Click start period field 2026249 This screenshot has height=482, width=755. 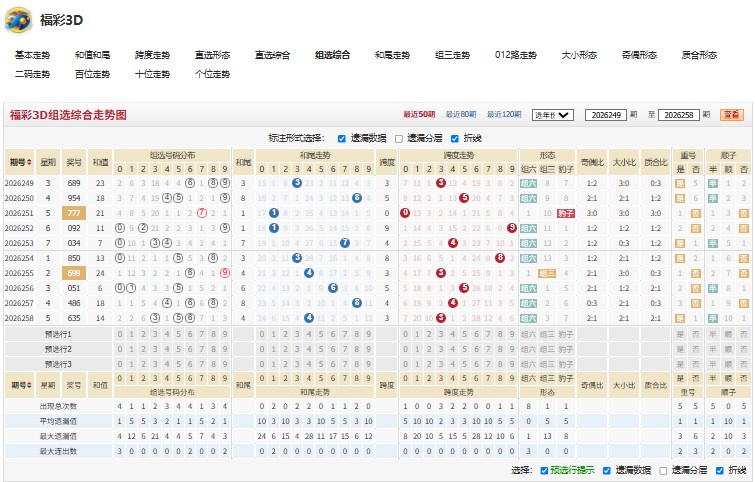(x=606, y=115)
